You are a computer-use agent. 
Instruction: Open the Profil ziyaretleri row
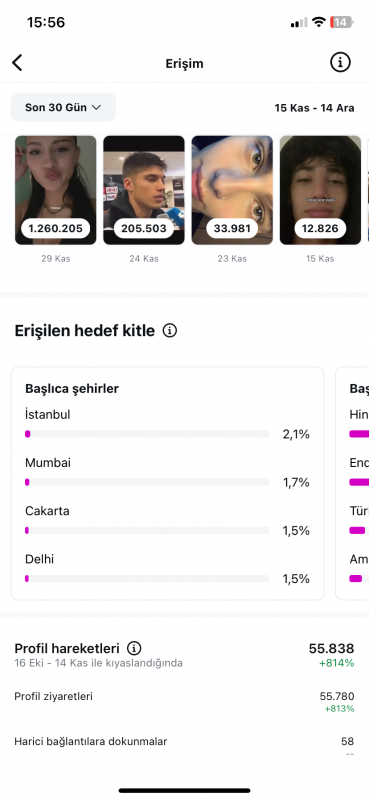click(x=184, y=702)
